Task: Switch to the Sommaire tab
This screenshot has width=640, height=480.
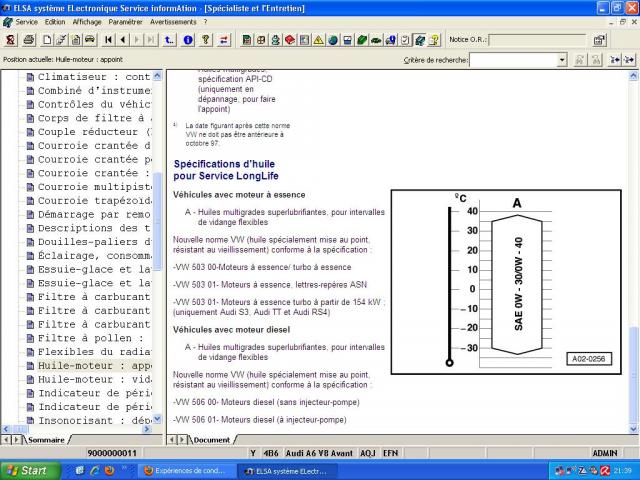Action: coord(46,439)
